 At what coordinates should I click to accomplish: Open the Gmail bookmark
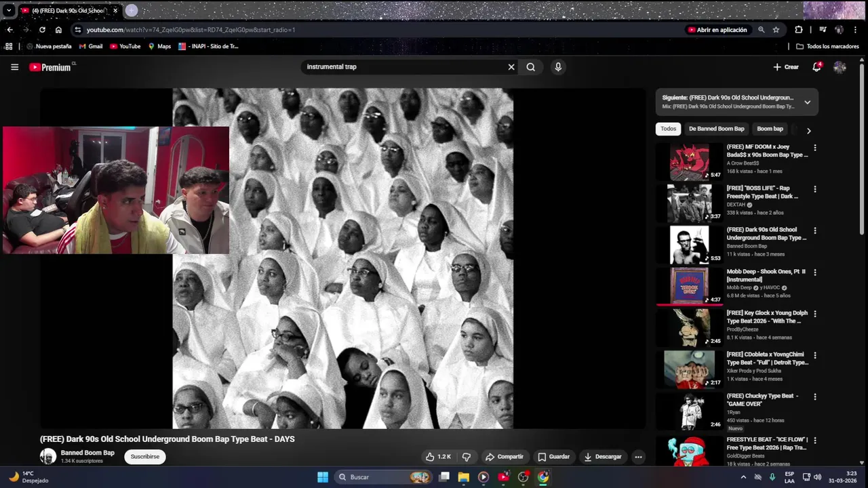click(x=90, y=47)
